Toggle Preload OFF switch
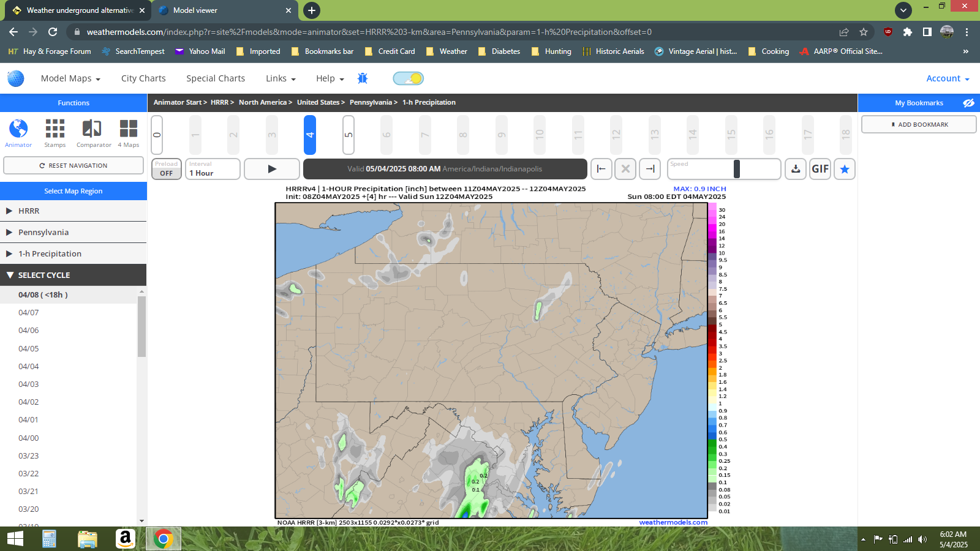Viewport: 980px width, 551px height. pyautogui.click(x=167, y=169)
